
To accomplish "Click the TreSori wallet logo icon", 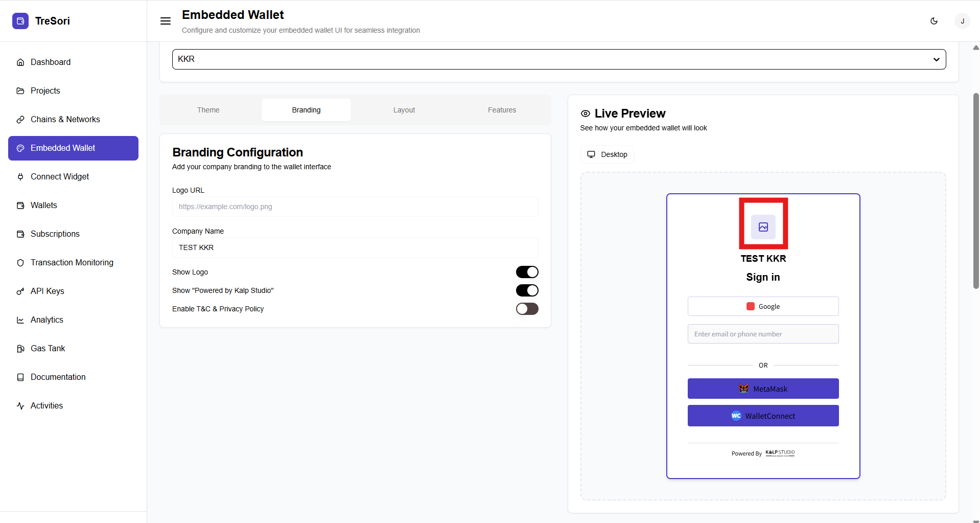I will pos(20,21).
